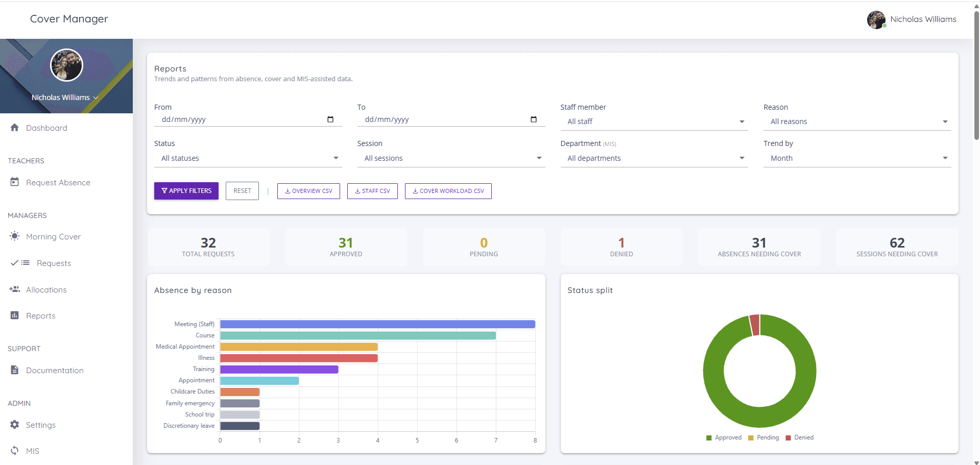Open the To date calendar picker icon
The image size is (980, 465).
pyautogui.click(x=534, y=119)
